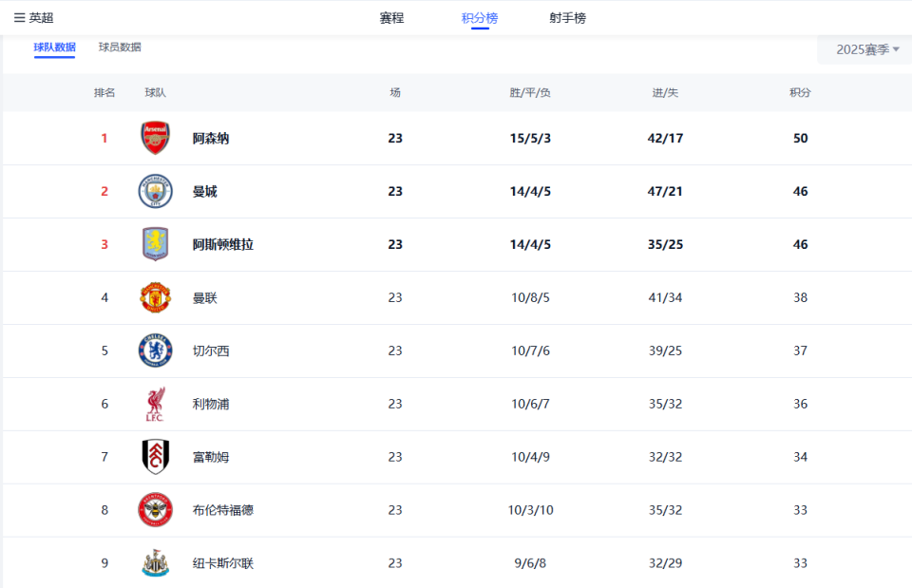This screenshot has height=588, width=912.
Task: Click the Aston Villa crest
Action: coord(155,243)
